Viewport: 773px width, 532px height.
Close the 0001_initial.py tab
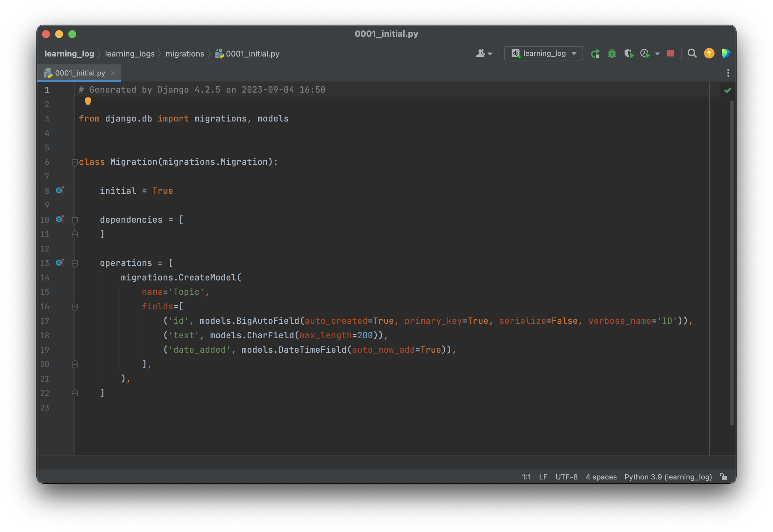pyautogui.click(x=113, y=73)
